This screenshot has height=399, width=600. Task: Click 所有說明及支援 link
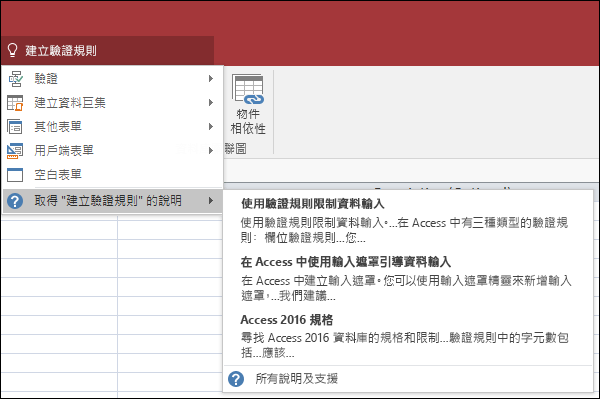coord(297,379)
